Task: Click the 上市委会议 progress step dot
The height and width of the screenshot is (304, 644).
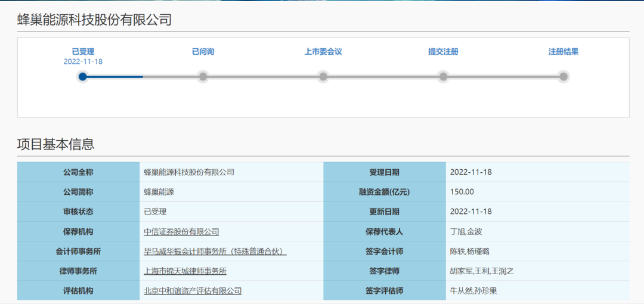Action: coord(323,76)
